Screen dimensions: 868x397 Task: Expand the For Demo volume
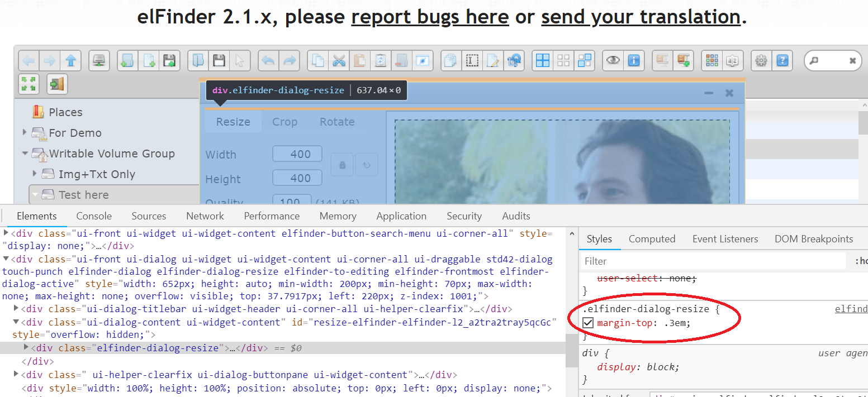pos(24,133)
